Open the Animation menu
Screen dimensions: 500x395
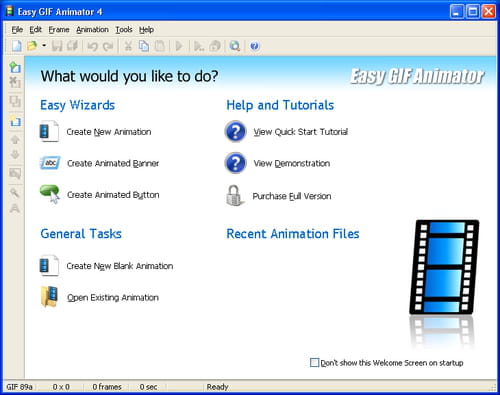click(92, 30)
